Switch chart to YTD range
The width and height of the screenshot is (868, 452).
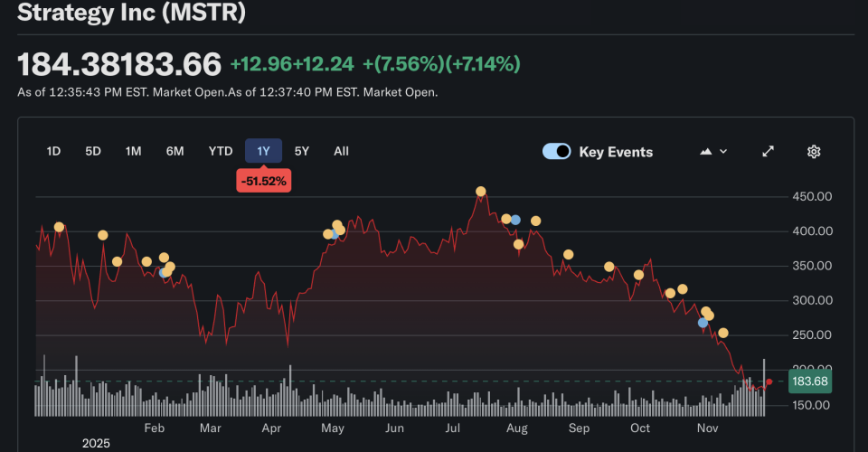tap(221, 151)
